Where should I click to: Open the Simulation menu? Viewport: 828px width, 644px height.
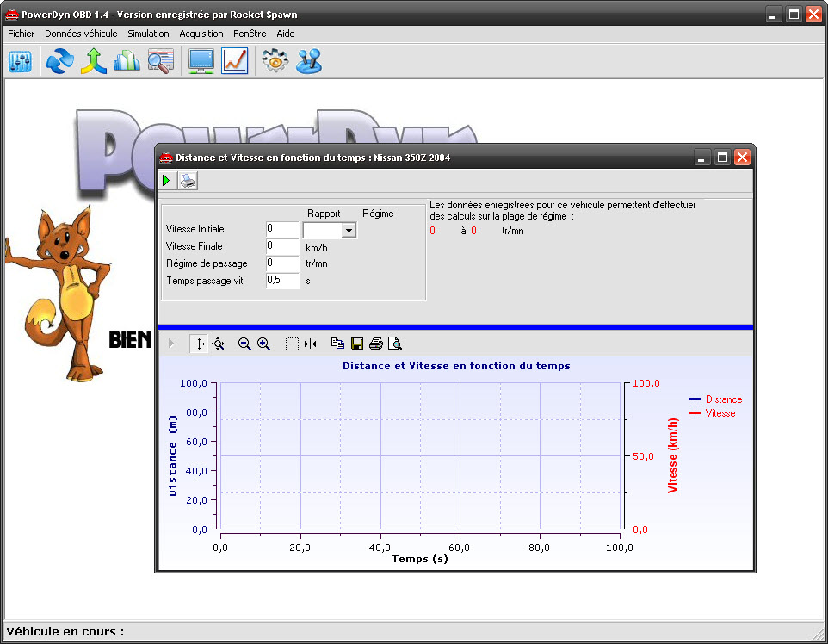click(x=148, y=34)
